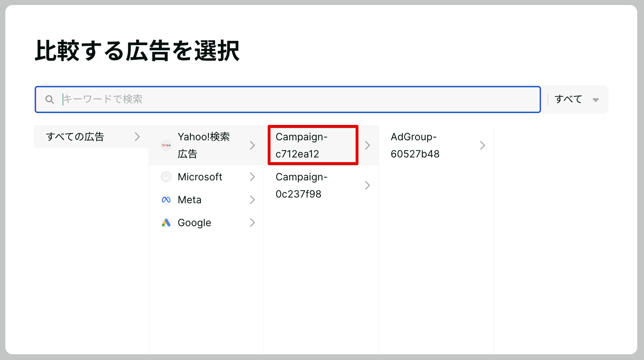
Task: Select すべての広告 in the list
Action: click(x=91, y=137)
